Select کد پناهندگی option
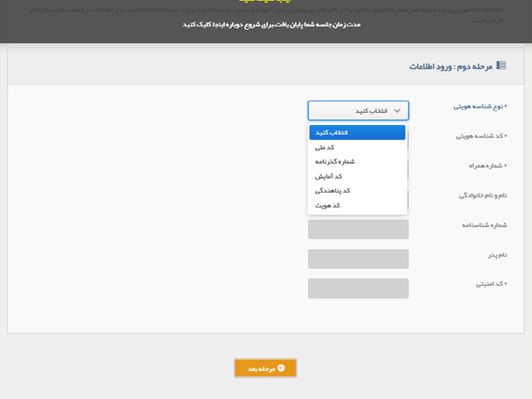Image resolution: width=532 pixels, height=399 pixels. [x=357, y=191]
